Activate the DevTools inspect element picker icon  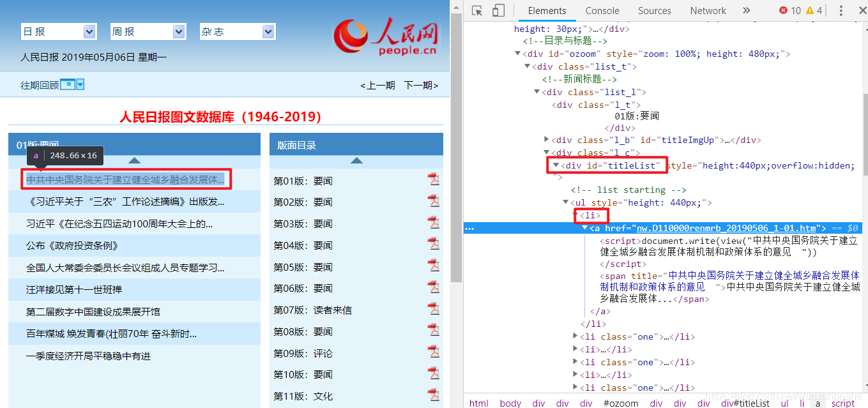[476, 10]
